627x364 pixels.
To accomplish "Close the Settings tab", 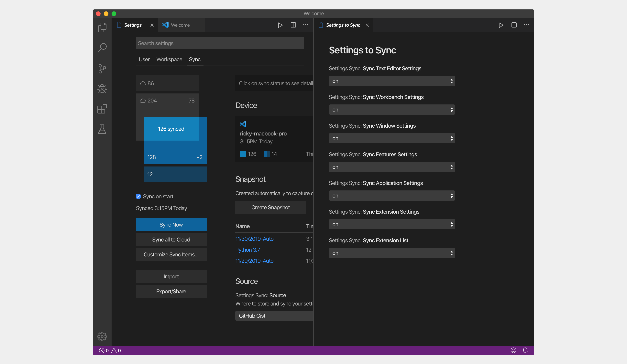I will pos(152,25).
